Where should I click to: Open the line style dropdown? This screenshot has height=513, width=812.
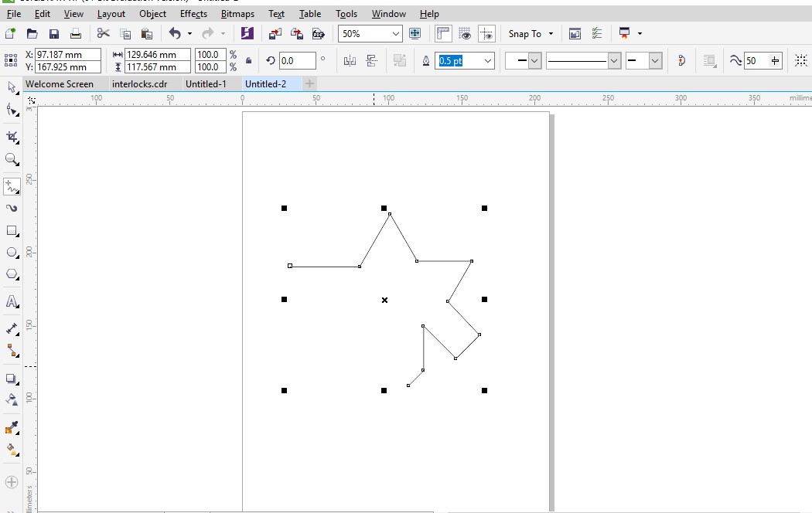[614, 61]
